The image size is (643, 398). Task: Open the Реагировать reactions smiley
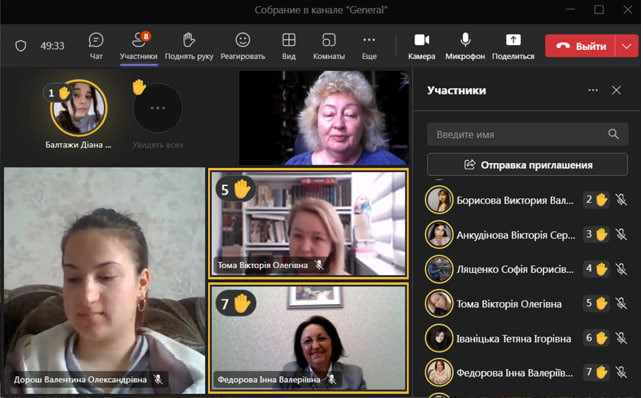point(243,40)
